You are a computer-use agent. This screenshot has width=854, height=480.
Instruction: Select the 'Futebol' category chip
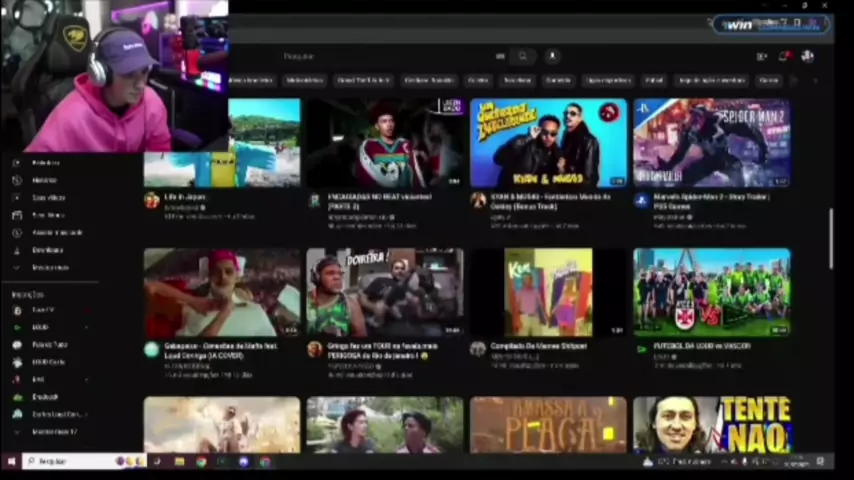click(x=654, y=80)
